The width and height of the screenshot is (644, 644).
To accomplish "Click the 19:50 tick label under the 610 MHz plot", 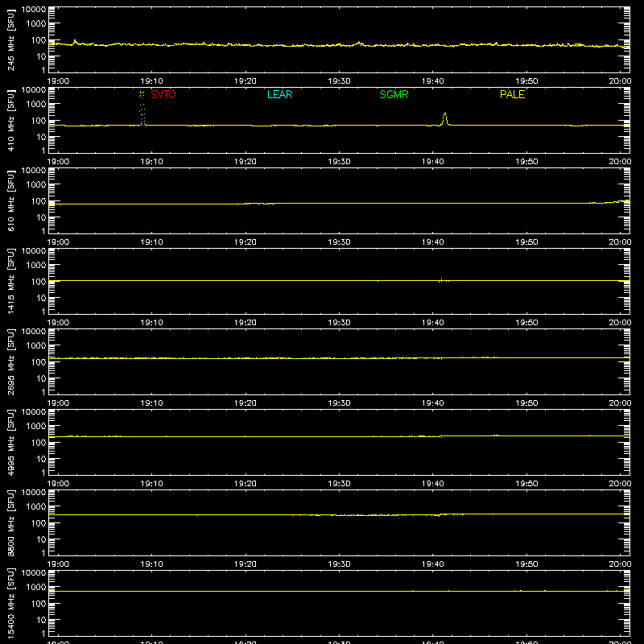I will (526, 242).
